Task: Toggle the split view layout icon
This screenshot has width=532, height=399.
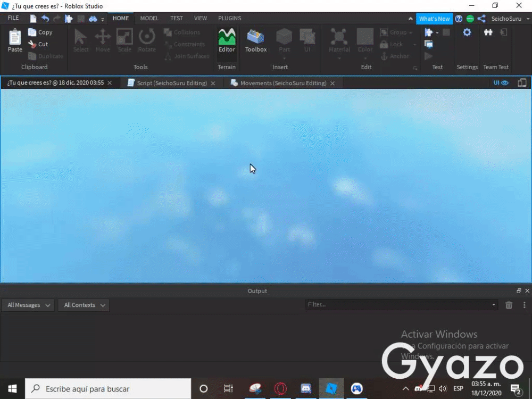Action: (x=522, y=83)
